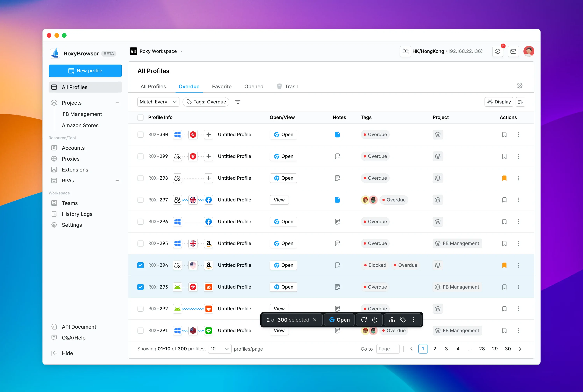Open the profiles-per-page dropdown showing 10

pos(220,349)
